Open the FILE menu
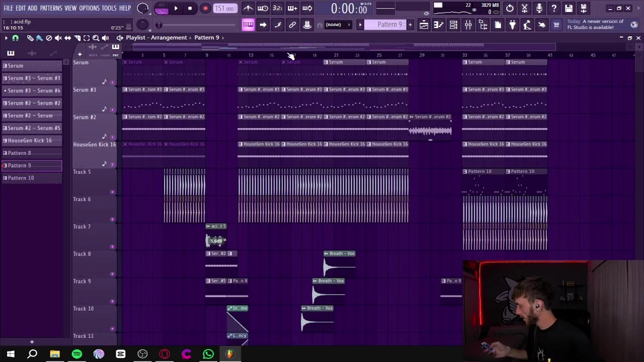 pyautogui.click(x=8, y=8)
